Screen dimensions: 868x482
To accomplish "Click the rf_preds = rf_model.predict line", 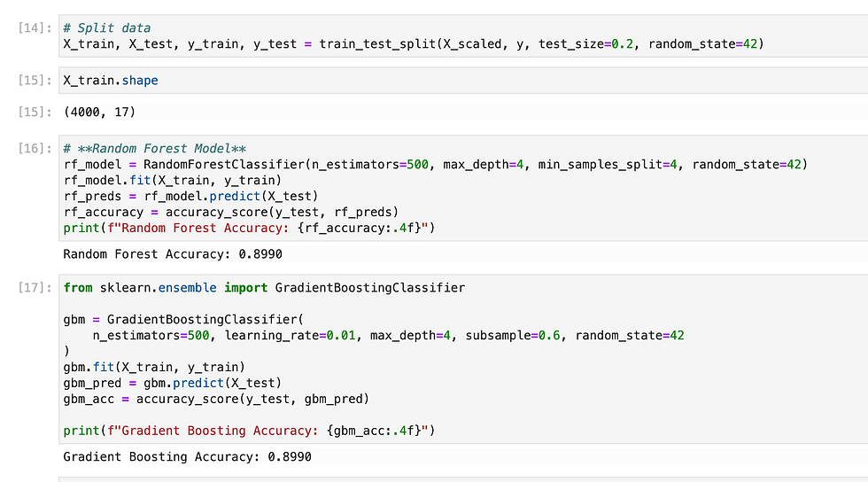I will (191, 196).
